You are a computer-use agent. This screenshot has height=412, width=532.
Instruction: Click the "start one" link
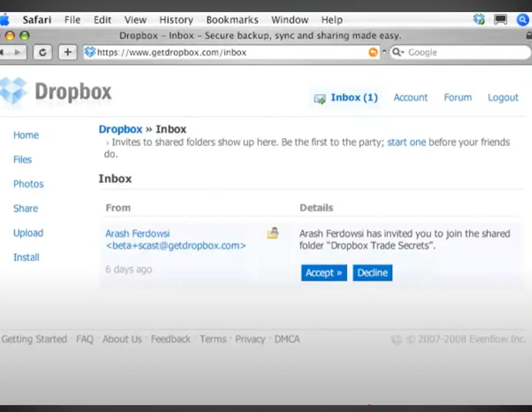406,142
